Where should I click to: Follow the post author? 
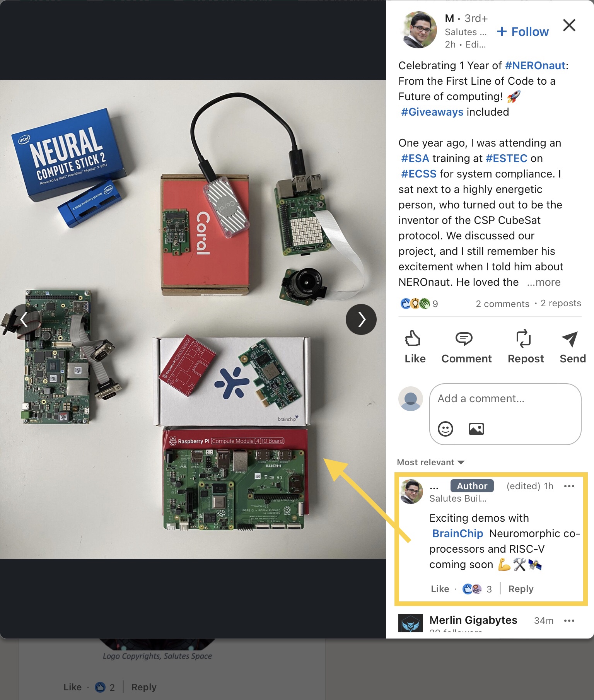(523, 32)
